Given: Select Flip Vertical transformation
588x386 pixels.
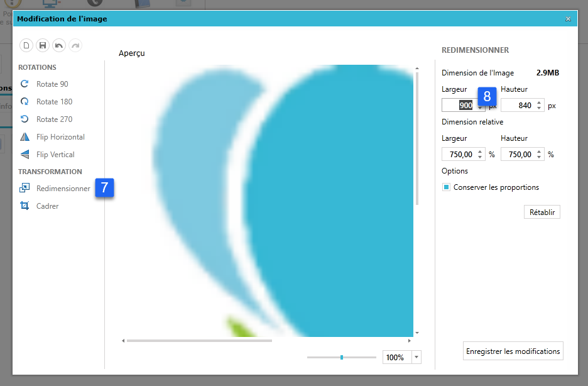Looking at the screenshot, I should [x=55, y=155].
